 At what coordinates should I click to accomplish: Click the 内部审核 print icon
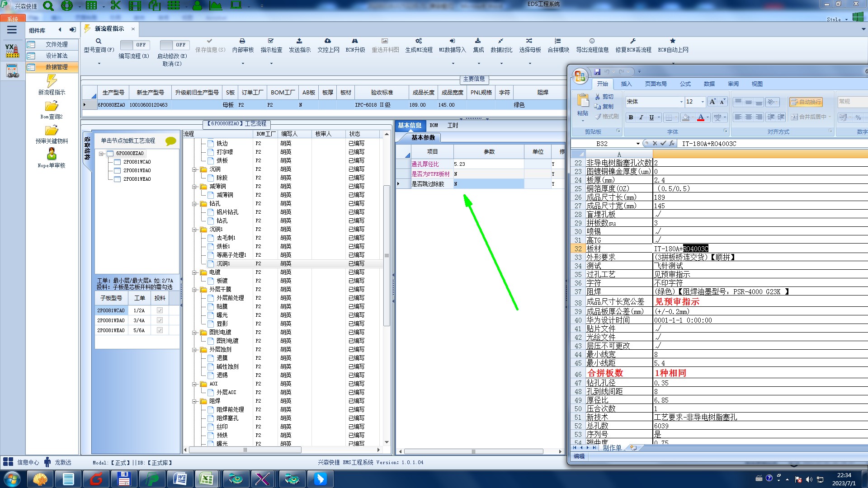[242, 41]
